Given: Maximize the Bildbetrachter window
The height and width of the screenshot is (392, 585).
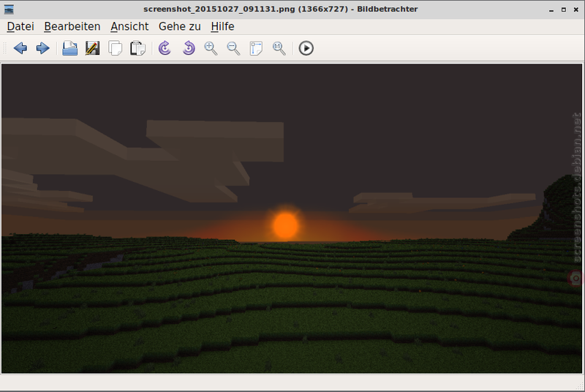Looking at the screenshot, I should 564,10.
